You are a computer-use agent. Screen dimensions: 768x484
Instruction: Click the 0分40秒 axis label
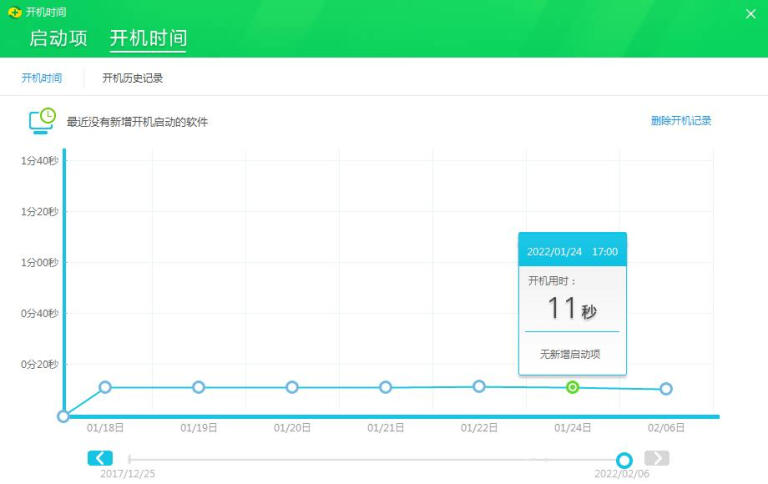(39, 314)
